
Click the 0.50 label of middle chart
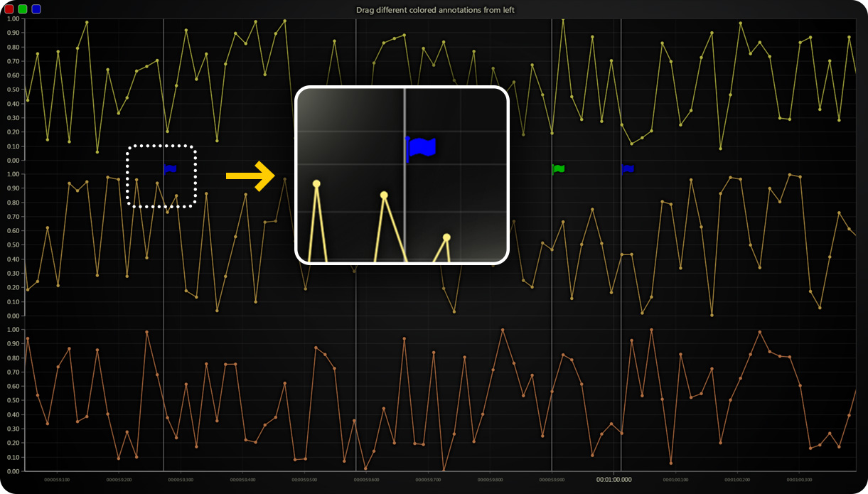[x=13, y=245]
